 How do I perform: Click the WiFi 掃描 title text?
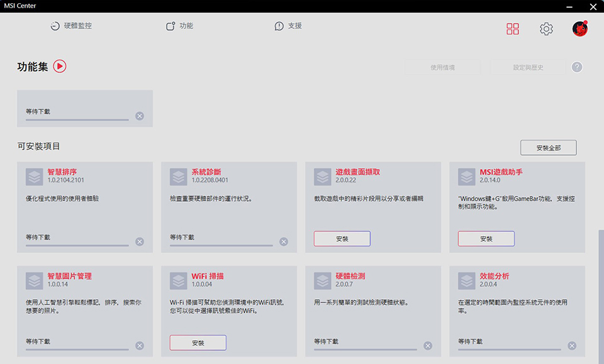tap(208, 276)
